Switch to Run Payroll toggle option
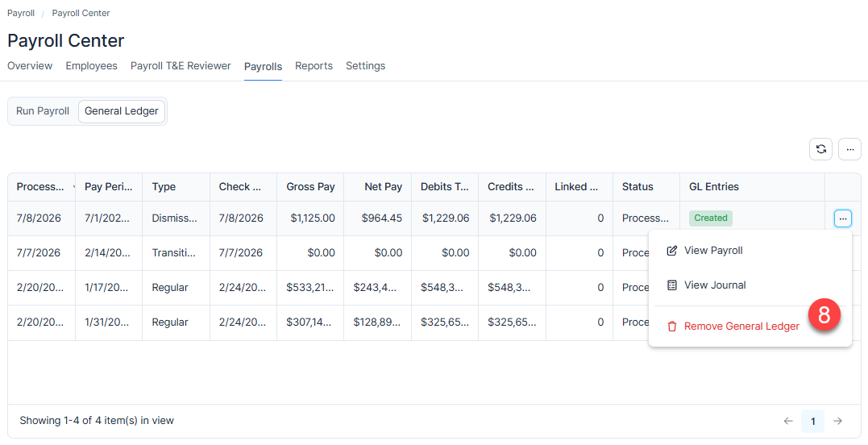Screen dimensions: 868x445 pos(43,111)
